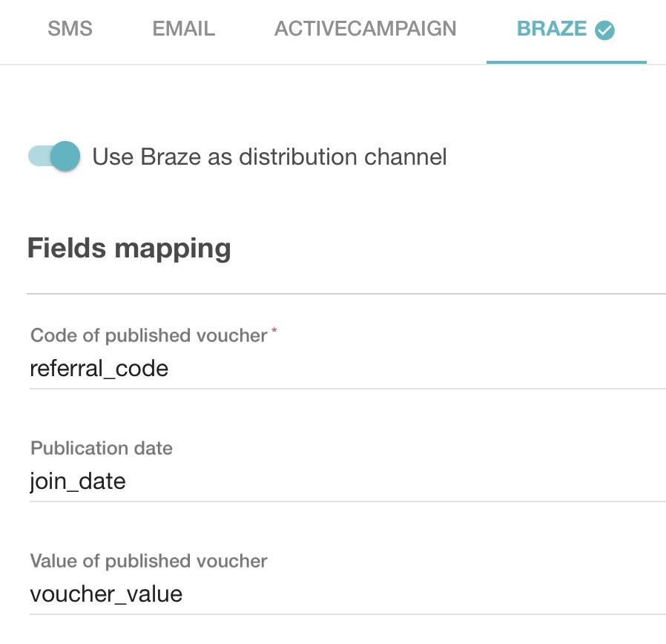The image size is (666, 644).
Task: Click the checkmark icon beside BRAZE
Action: 605,30
